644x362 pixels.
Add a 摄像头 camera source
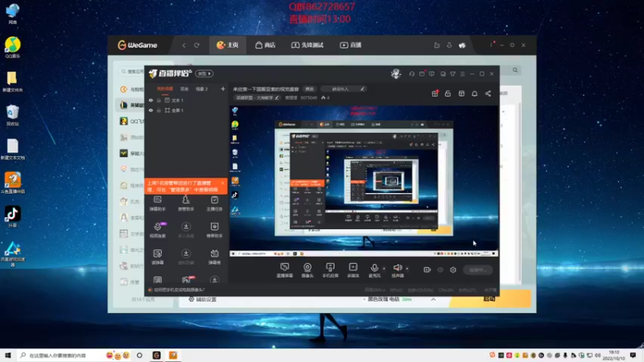pyautogui.click(x=308, y=270)
